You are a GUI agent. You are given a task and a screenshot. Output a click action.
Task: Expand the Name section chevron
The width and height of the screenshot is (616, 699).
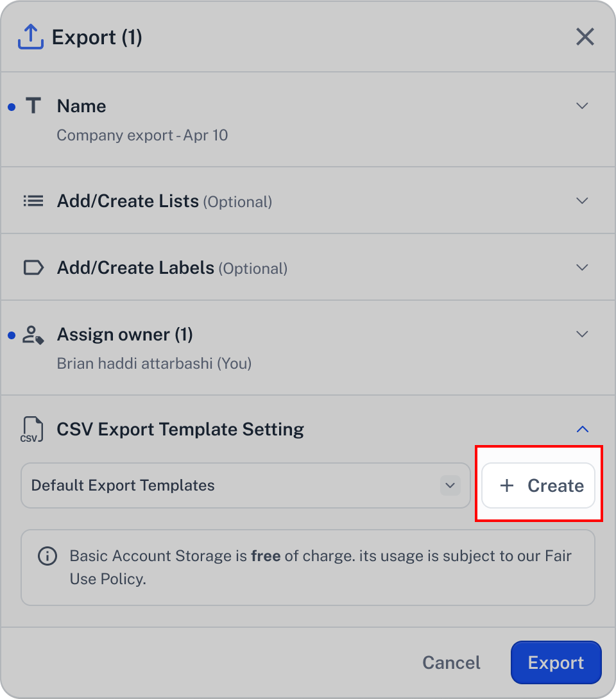click(x=582, y=106)
